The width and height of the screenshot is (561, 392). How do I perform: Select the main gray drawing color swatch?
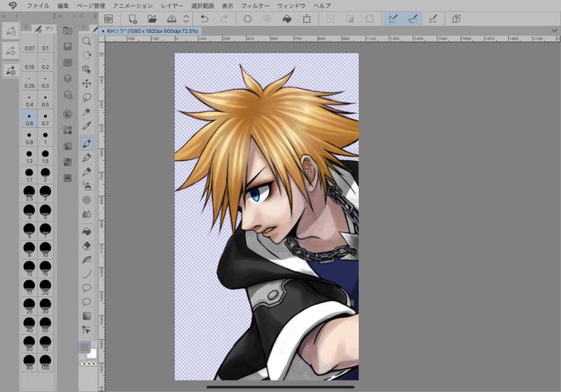[84, 347]
